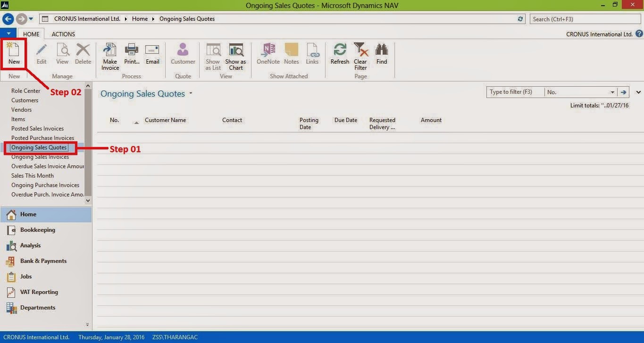Expand the navigation pane options chevron
The width and height of the screenshot is (644, 343).
pos(87,325)
